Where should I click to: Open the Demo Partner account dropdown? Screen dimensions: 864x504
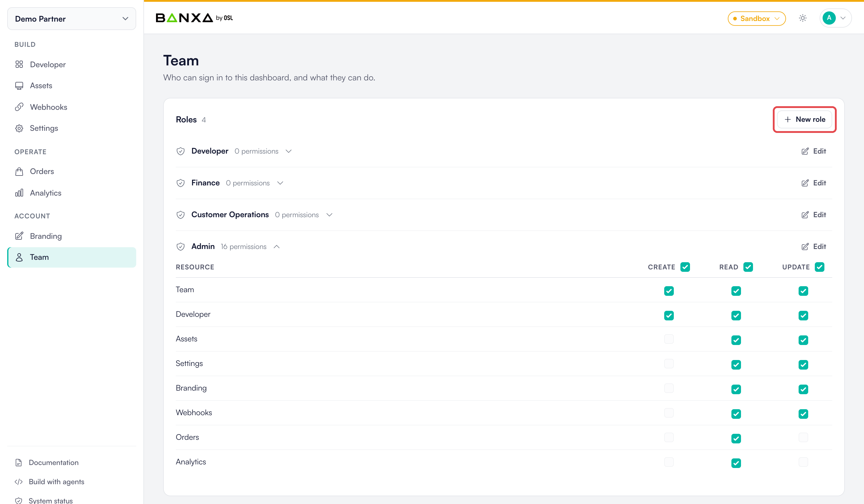click(72, 19)
